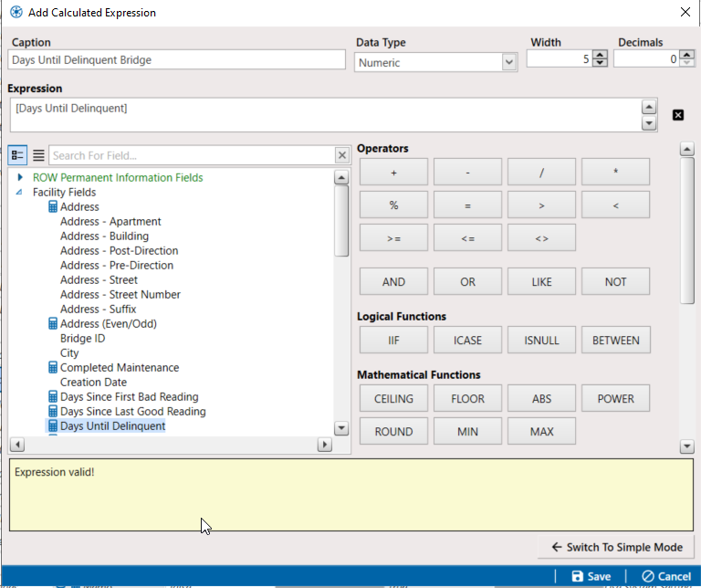Clear the field search box
701x588 pixels.
coord(342,155)
